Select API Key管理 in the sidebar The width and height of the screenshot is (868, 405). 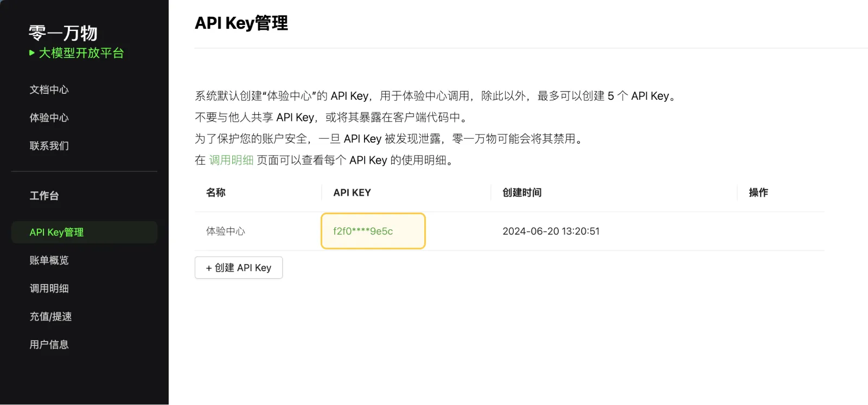[x=56, y=232]
